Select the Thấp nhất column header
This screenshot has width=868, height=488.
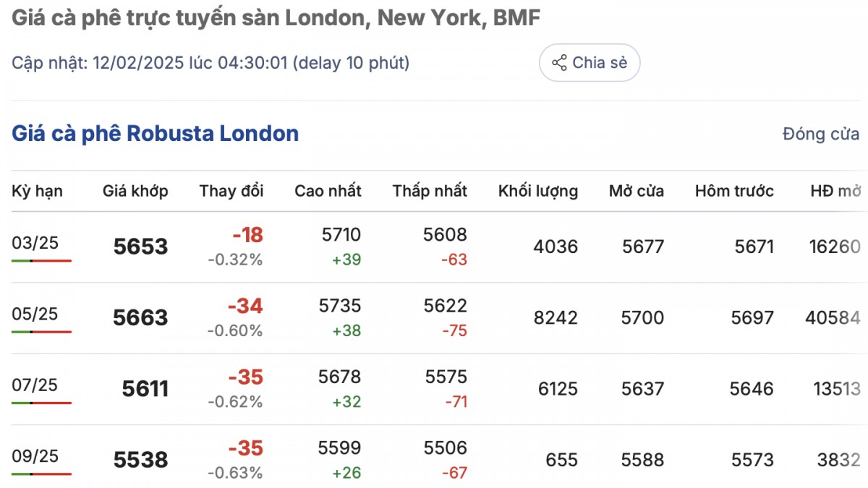(x=430, y=191)
